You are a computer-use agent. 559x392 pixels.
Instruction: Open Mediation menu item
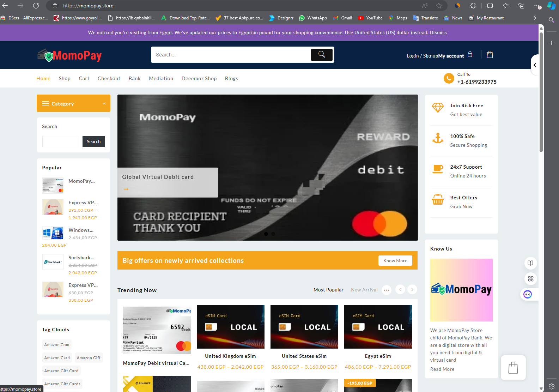[x=161, y=78]
